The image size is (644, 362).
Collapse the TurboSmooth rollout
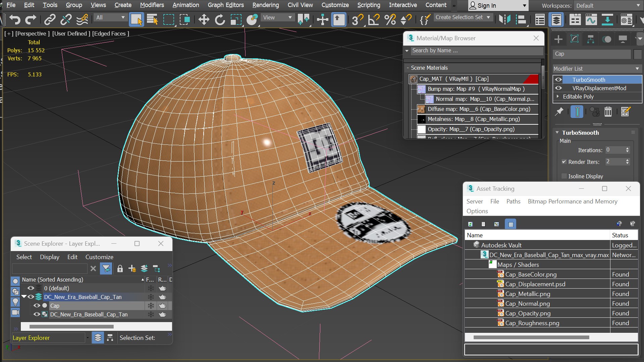tap(557, 132)
